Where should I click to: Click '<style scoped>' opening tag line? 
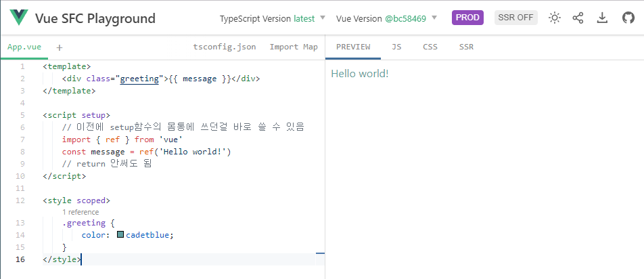(76, 200)
